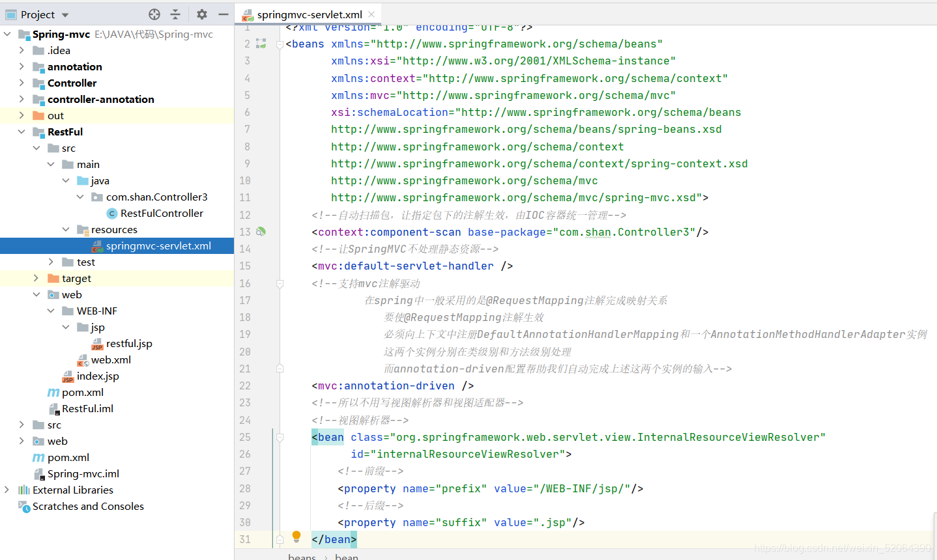Image resolution: width=937 pixels, height=560 pixels.
Task: Open web.xml in project tree
Action: click(x=111, y=359)
